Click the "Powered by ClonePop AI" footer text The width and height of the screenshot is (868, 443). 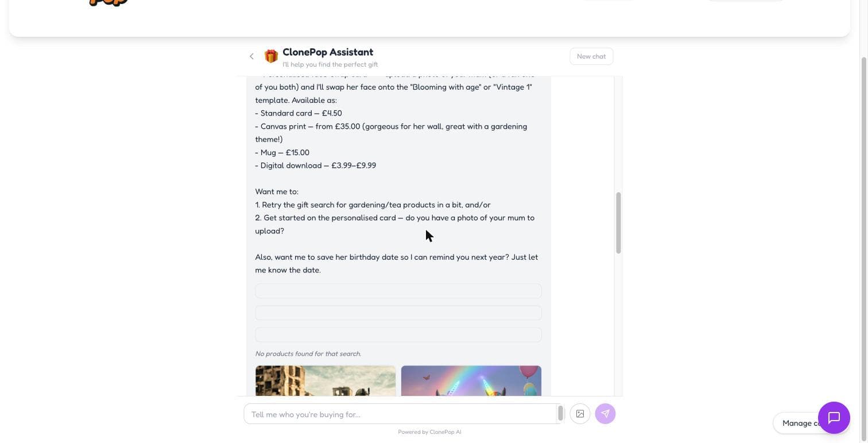[429, 432]
